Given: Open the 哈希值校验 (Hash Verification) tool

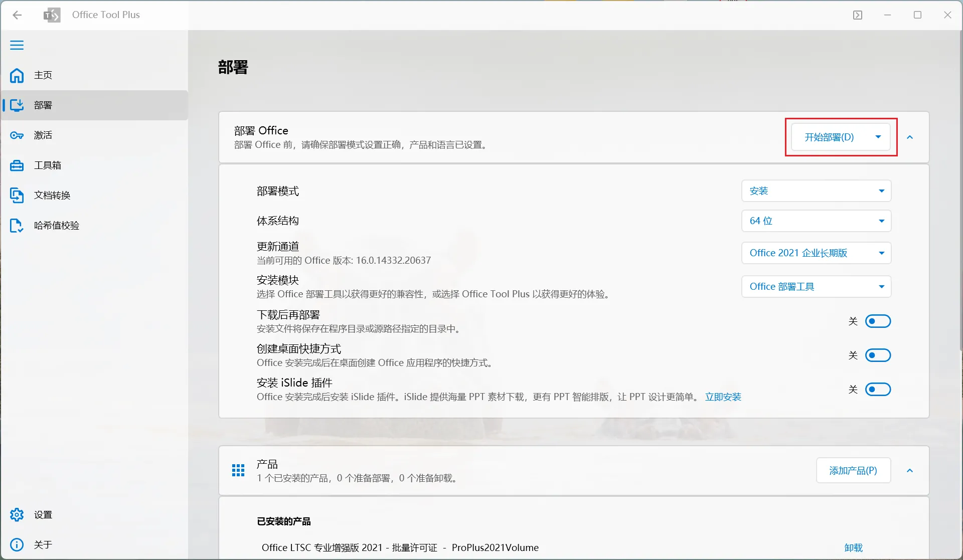Looking at the screenshot, I should pyautogui.click(x=55, y=225).
